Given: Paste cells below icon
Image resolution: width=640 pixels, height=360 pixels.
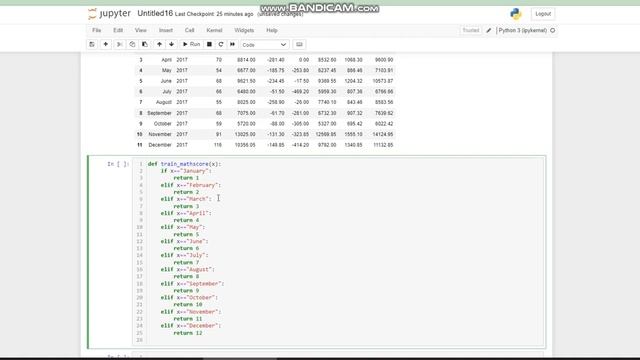Looking at the screenshot, I should (144, 44).
